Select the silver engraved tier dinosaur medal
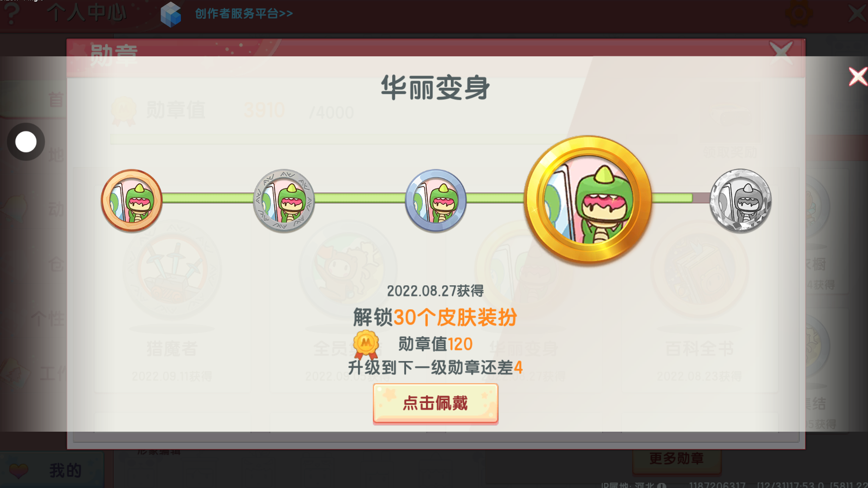868x488 pixels. (x=284, y=200)
